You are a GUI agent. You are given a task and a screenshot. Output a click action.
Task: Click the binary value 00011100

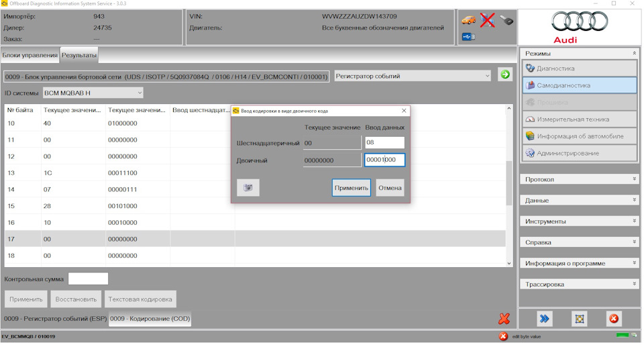[x=122, y=173]
